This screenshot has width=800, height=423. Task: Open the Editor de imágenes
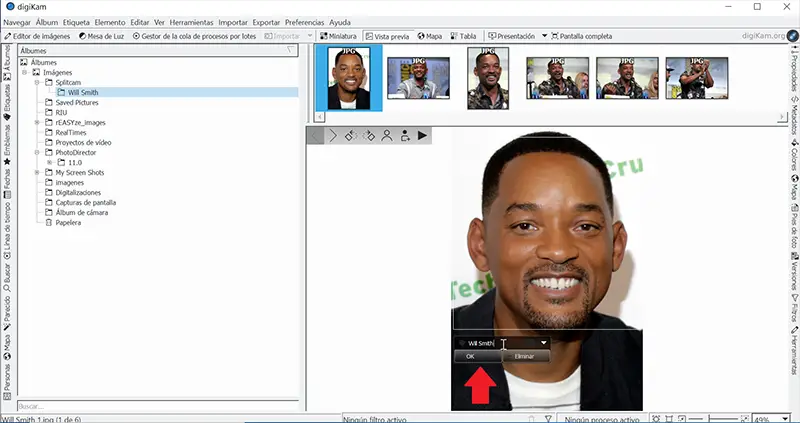[37, 36]
